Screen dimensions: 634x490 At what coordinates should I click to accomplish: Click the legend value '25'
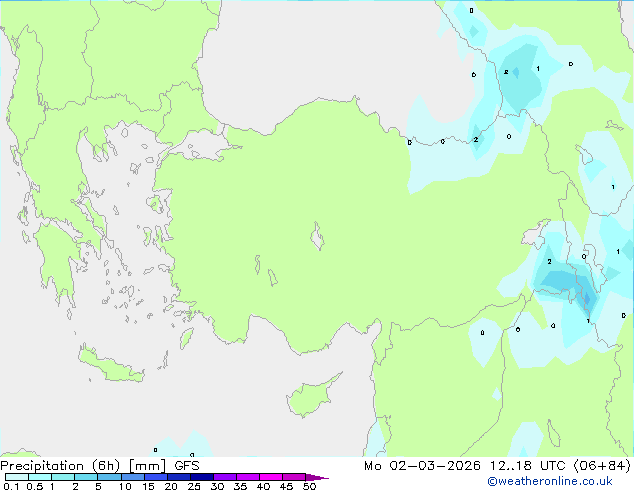pos(194,486)
